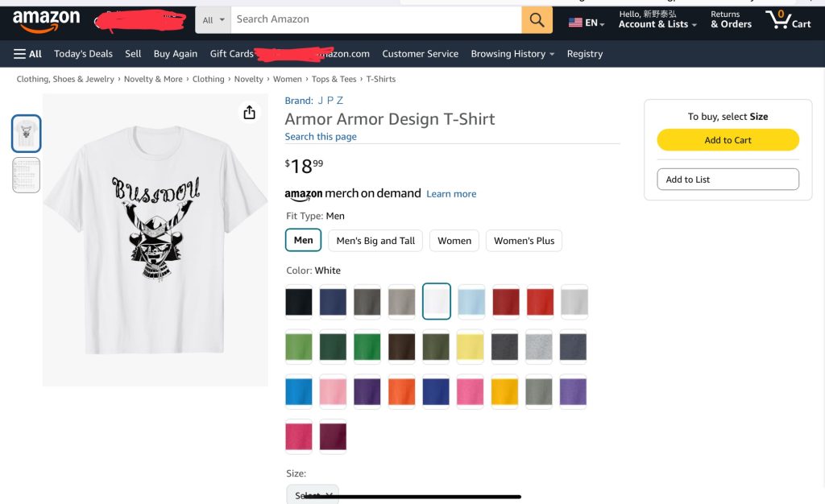Expand the search category All dropdown

[213, 20]
